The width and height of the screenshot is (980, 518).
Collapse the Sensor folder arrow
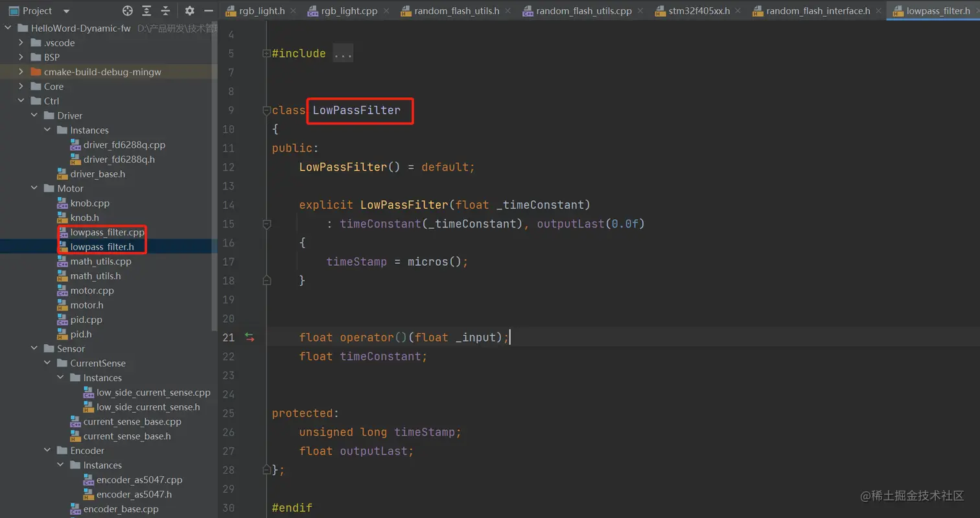(34, 349)
